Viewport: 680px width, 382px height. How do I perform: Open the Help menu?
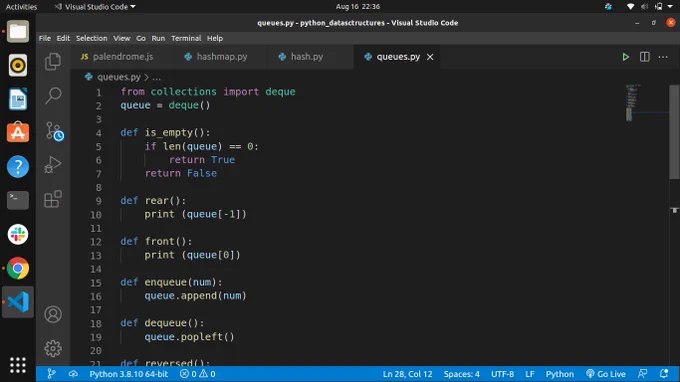coord(215,38)
